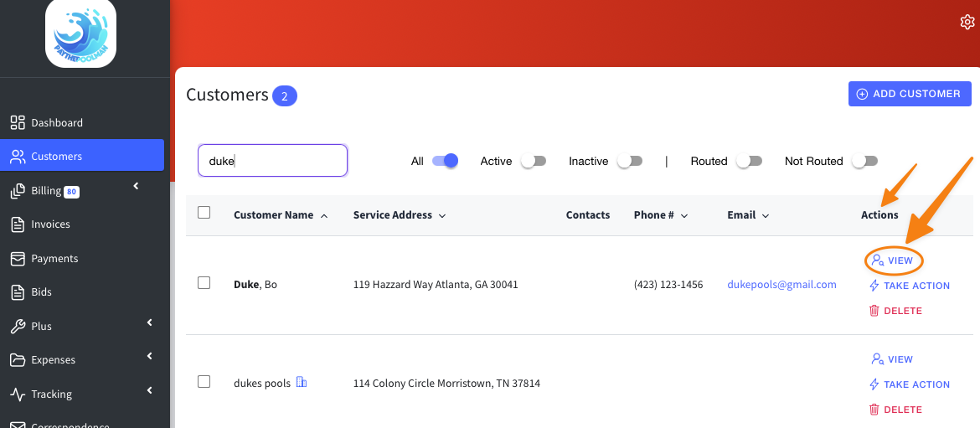Click the Bids document icon
This screenshot has height=428, width=980.
click(18, 291)
